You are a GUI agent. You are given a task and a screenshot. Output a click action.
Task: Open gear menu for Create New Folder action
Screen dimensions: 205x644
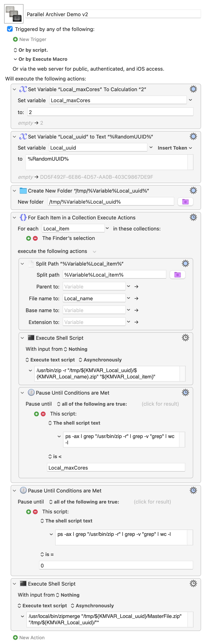[193, 191]
